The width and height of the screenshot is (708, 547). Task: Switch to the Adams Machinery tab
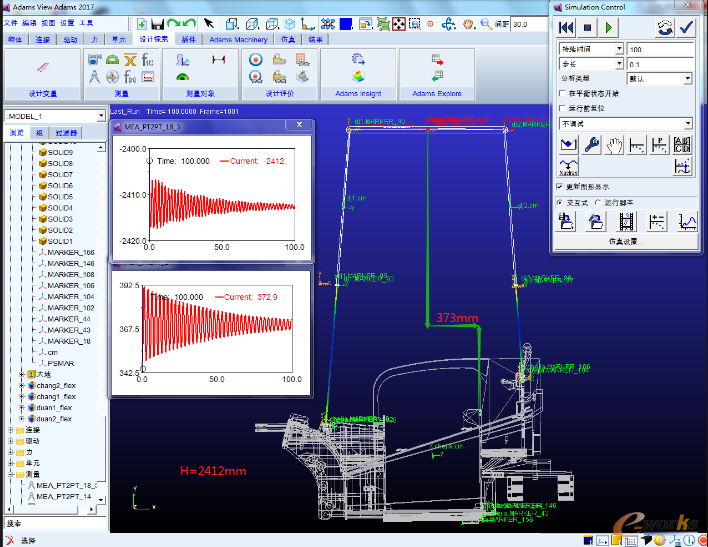[238, 40]
